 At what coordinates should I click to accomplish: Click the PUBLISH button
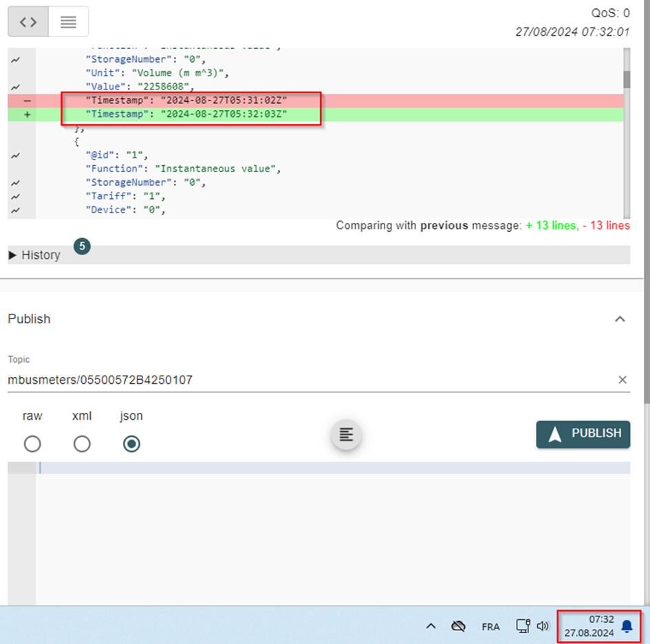pos(583,433)
